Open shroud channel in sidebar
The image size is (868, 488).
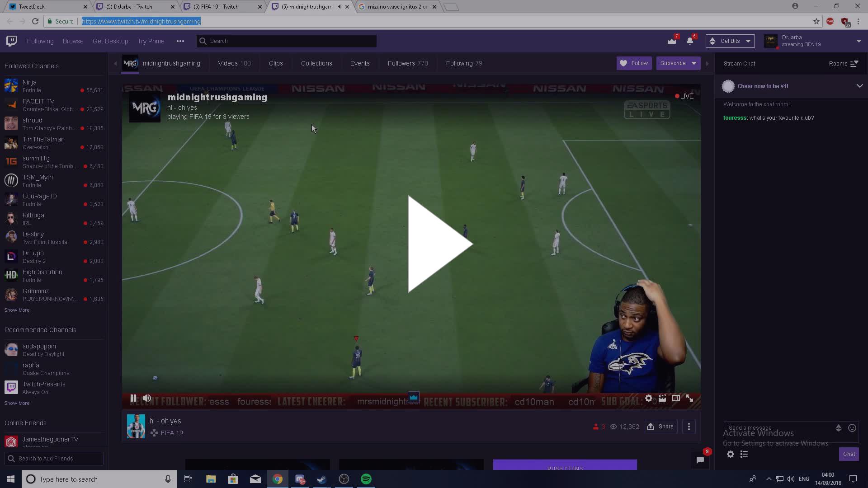tap(54, 124)
